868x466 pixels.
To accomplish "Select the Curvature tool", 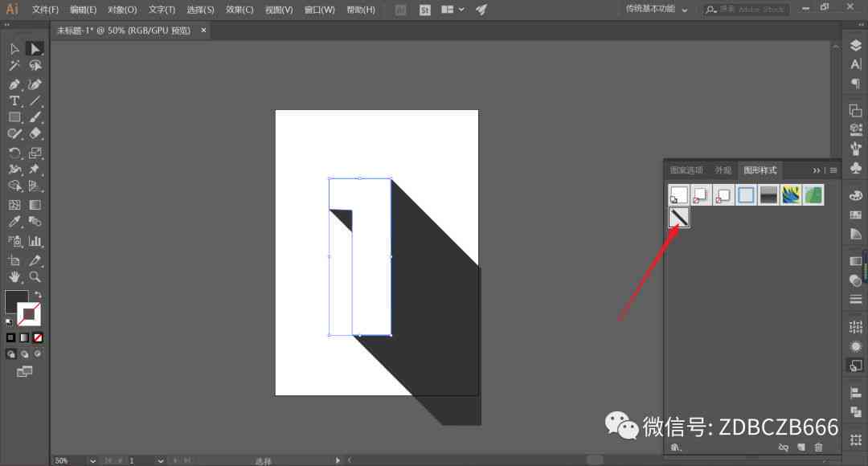I will click(x=35, y=84).
